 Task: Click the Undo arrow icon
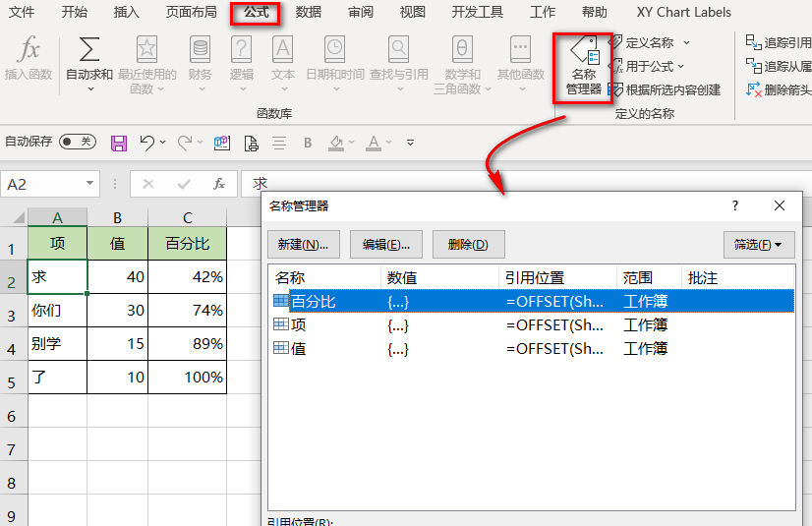147,143
